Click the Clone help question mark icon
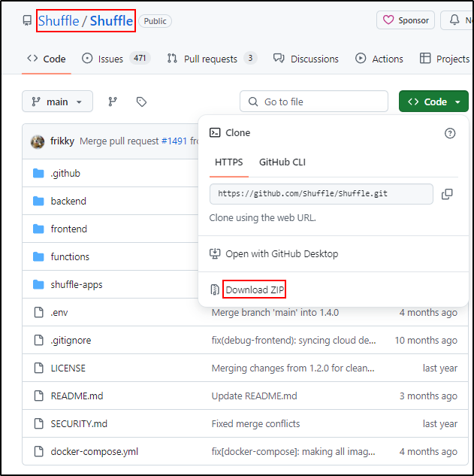This screenshot has width=474, height=476. point(450,133)
